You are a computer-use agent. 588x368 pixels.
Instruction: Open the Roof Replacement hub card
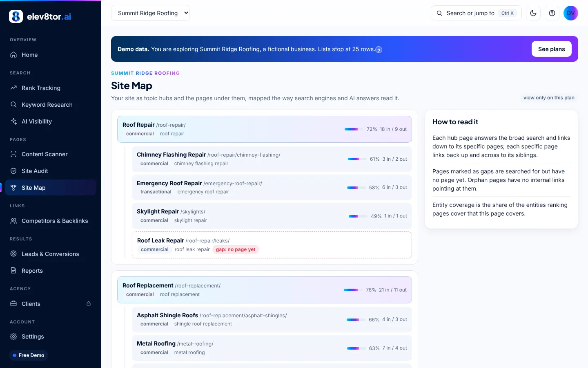point(265,290)
